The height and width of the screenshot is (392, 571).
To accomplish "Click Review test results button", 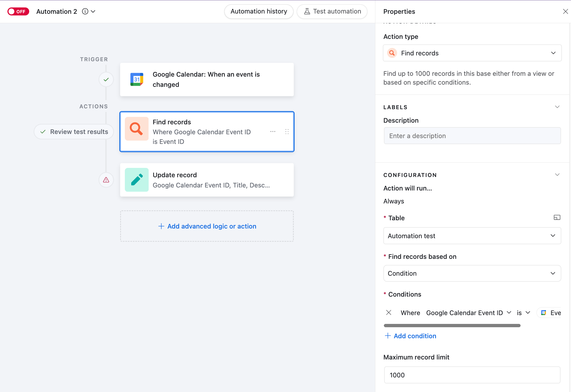I will point(74,132).
